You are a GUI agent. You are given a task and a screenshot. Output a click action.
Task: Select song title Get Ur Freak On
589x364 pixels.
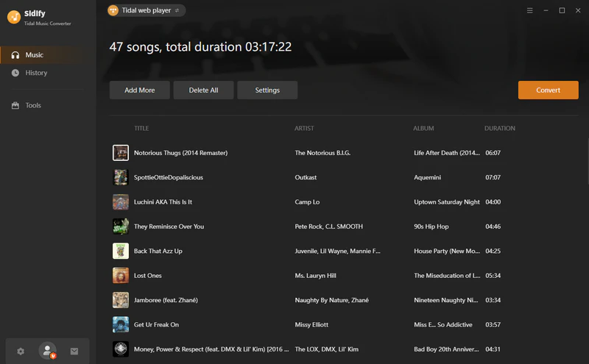(x=156, y=324)
